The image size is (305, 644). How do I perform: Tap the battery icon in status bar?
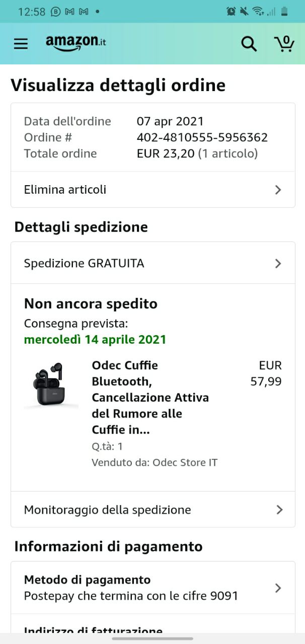(285, 11)
